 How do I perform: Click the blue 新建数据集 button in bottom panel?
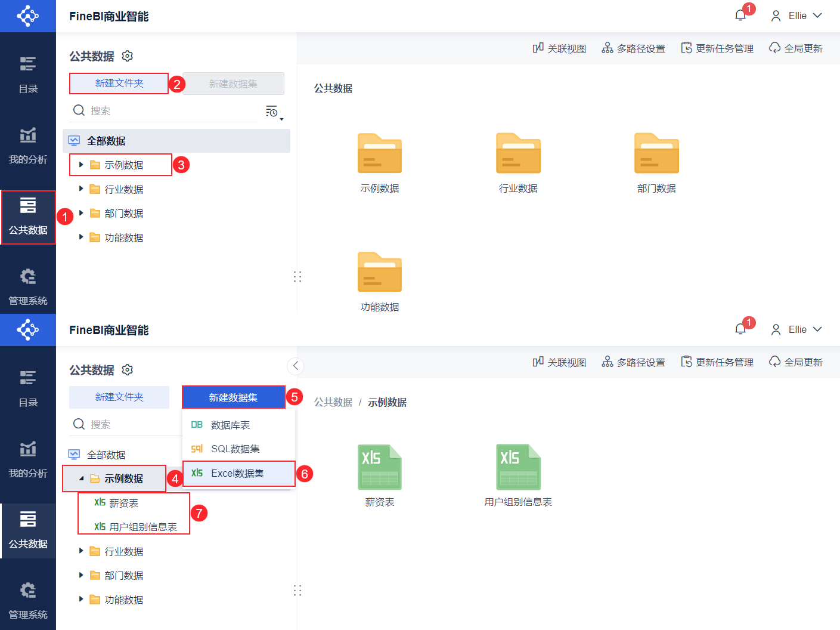(x=233, y=397)
